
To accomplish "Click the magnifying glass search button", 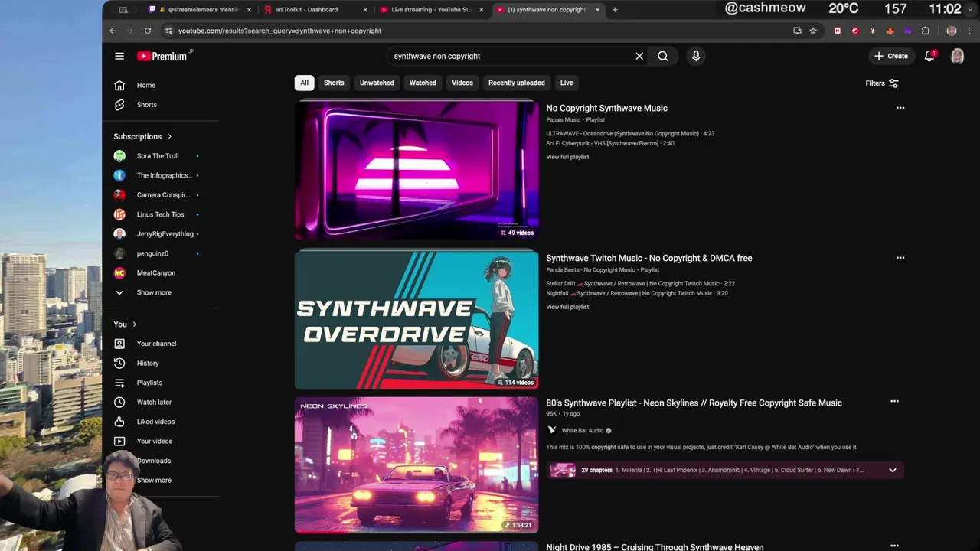I will tap(663, 56).
